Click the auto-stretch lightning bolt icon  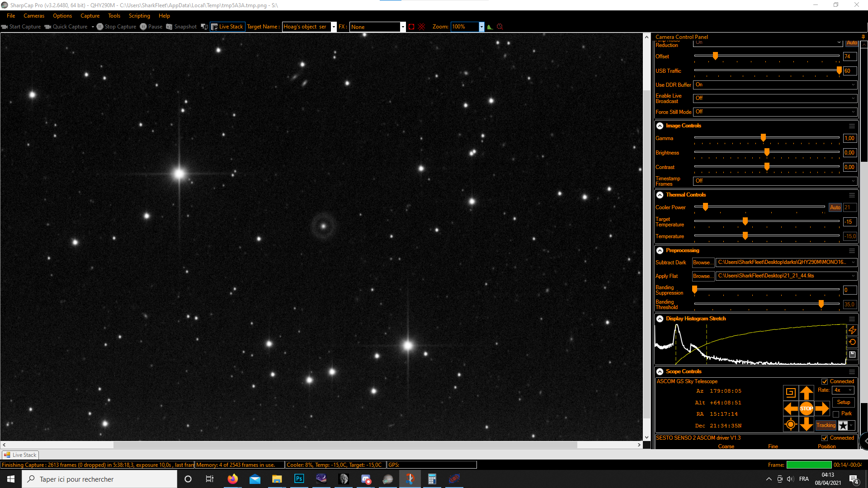pos(852,330)
